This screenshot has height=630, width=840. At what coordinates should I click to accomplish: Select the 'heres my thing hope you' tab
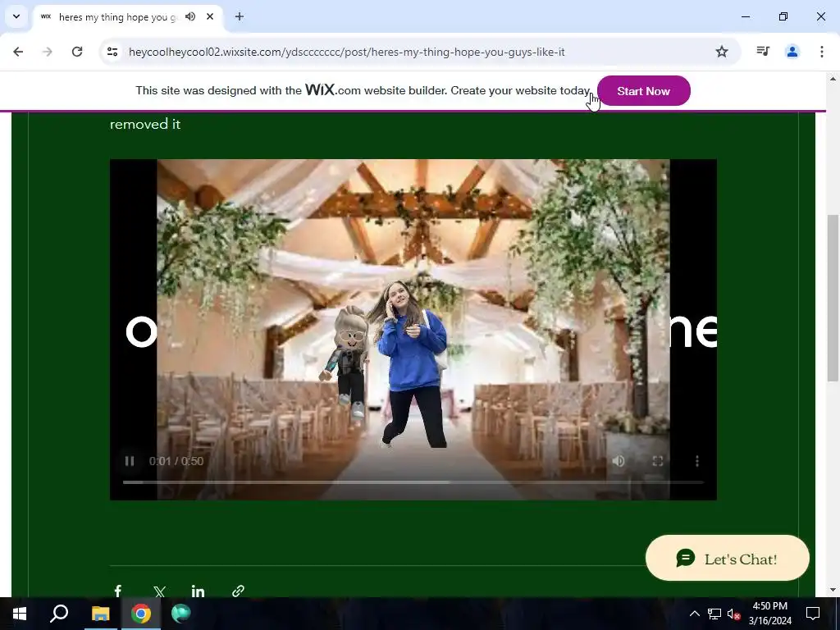point(129,17)
